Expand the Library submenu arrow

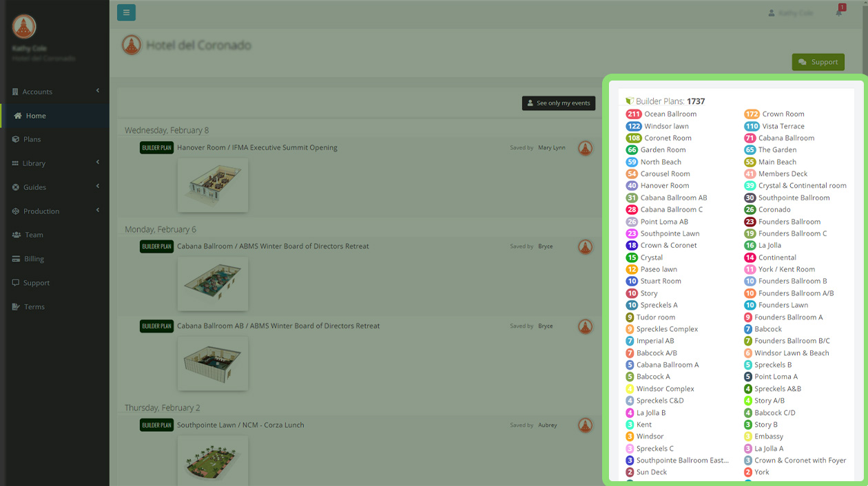coord(98,162)
